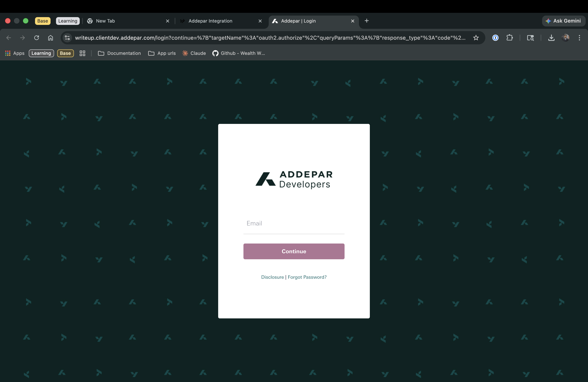The height and width of the screenshot is (382, 588).
Task: Open the Learning bookmark bar group
Action: pos(41,53)
